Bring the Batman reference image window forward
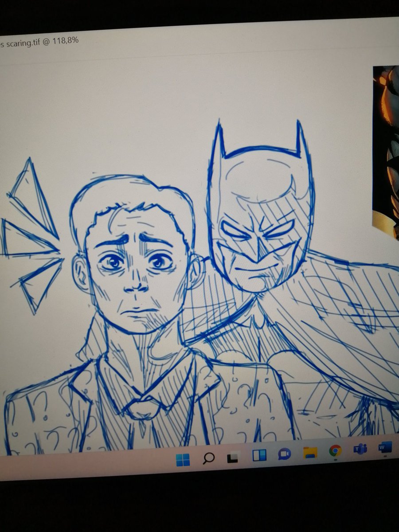The height and width of the screenshot is (532, 399). [386, 142]
